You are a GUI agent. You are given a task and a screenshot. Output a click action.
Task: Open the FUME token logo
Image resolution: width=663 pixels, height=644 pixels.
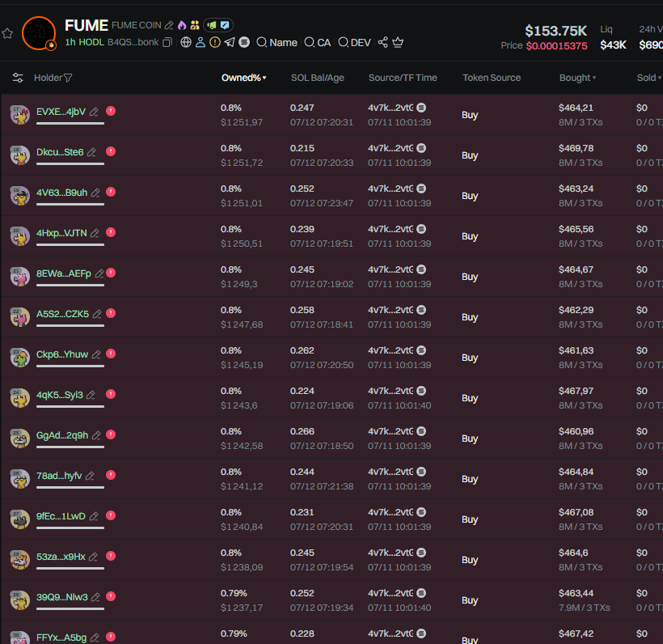tap(39, 33)
